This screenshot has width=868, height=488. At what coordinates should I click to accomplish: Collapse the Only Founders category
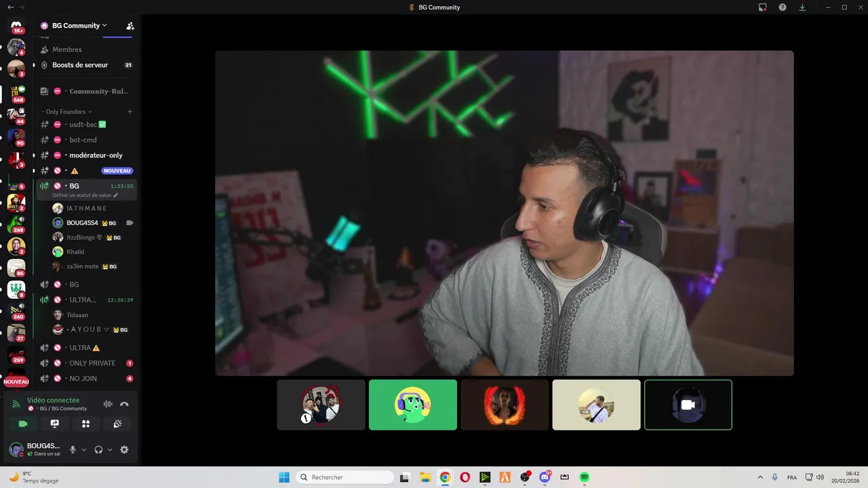67,111
